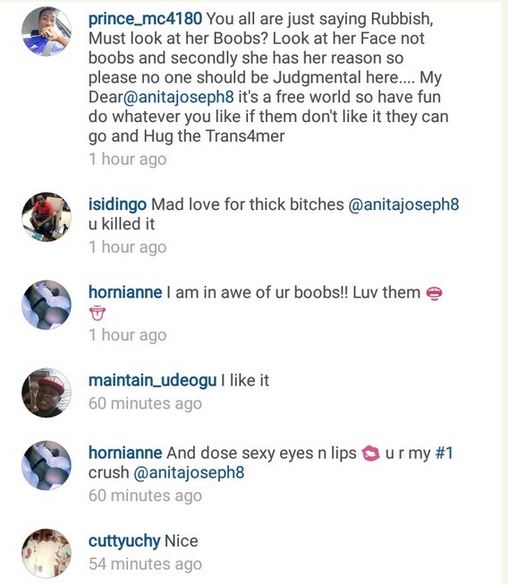This screenshot has width=508, height=584.
Task: Tap the lips emoji after 'Luv them'
Action: 434,293
